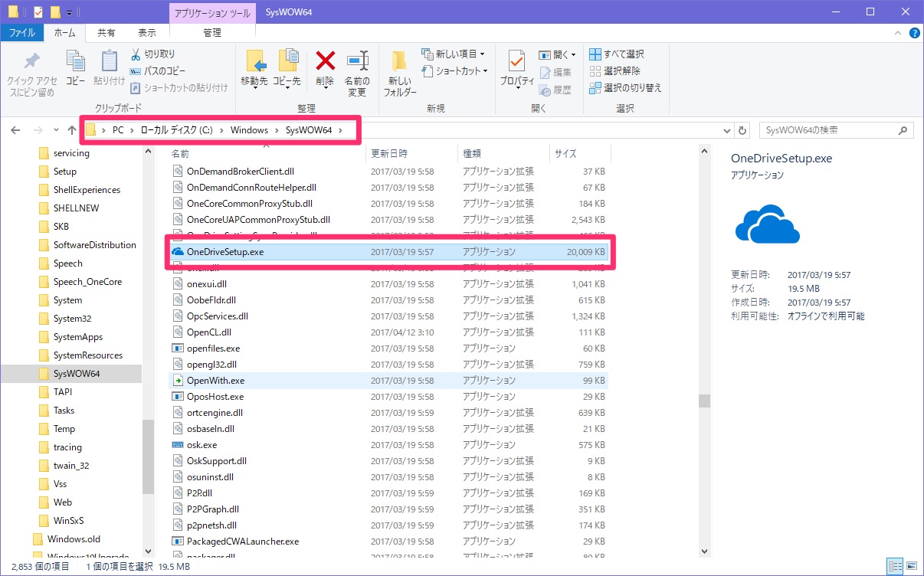Go up one folder level arrow
924x576 pixels.
71,130
